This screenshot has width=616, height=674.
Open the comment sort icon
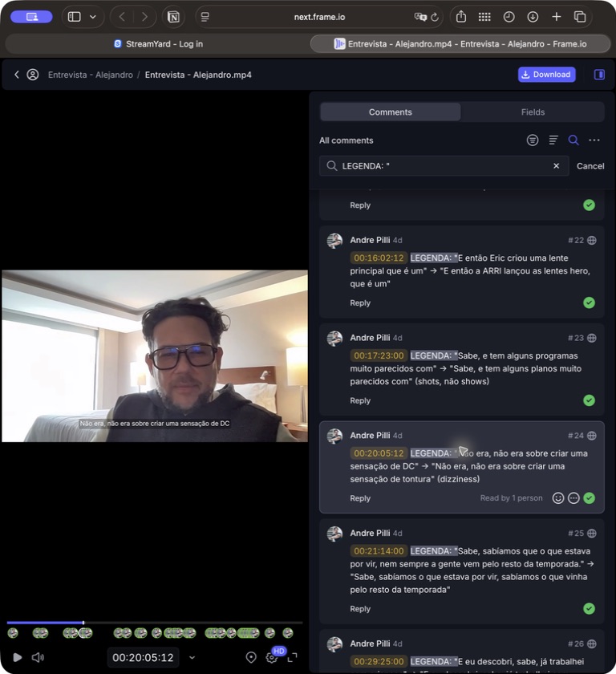[x=553, y=140]
